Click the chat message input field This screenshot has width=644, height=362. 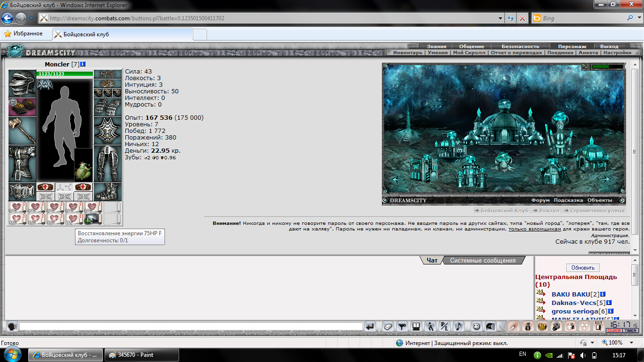click(x=191, y=326)
